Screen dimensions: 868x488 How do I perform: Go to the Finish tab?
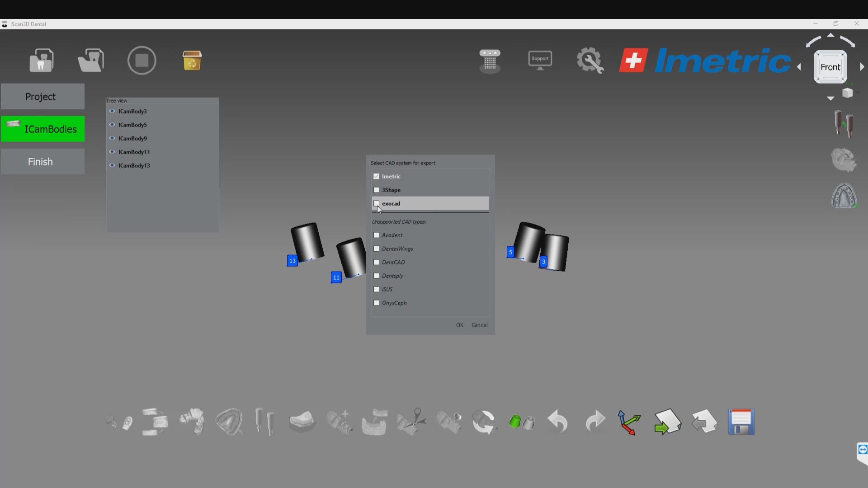coord(42,161)
